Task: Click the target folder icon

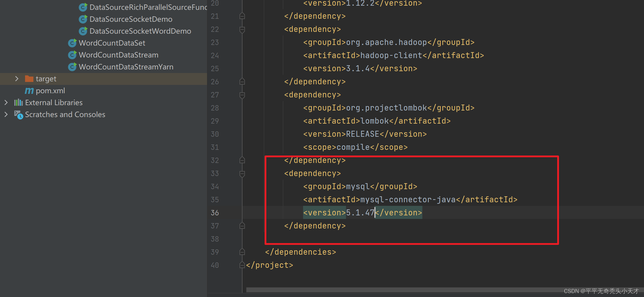Action: [29, 79]
